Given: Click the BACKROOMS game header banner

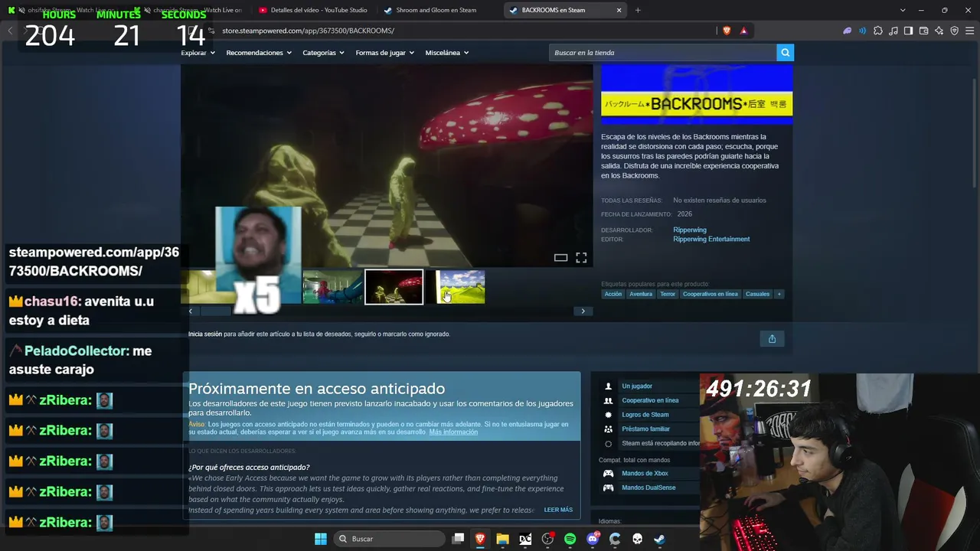Looking at the screenshot, I should tap(697, 94).
